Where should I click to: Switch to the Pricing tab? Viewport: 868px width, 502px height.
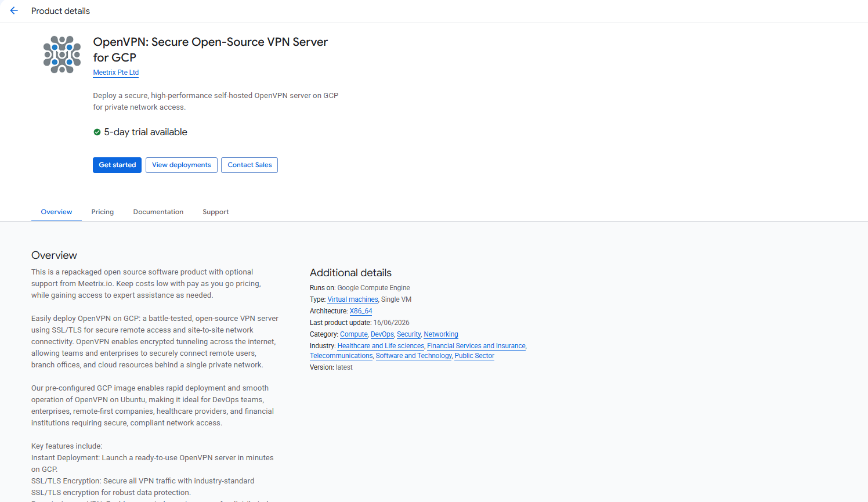point(103,212)
